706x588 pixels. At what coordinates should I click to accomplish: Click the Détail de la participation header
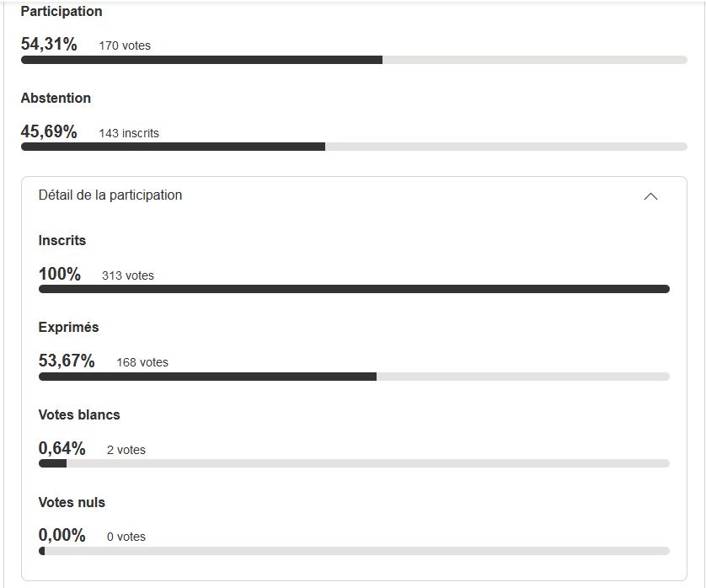click(x=354, y=195)
